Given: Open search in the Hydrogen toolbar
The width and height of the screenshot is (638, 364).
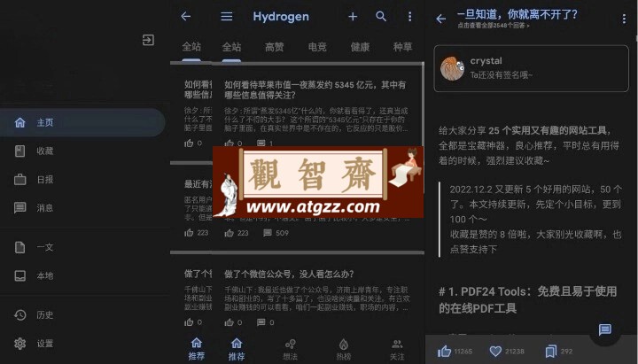Looking at the screenshot, I should pyautogui.click(x=381, y=16).
